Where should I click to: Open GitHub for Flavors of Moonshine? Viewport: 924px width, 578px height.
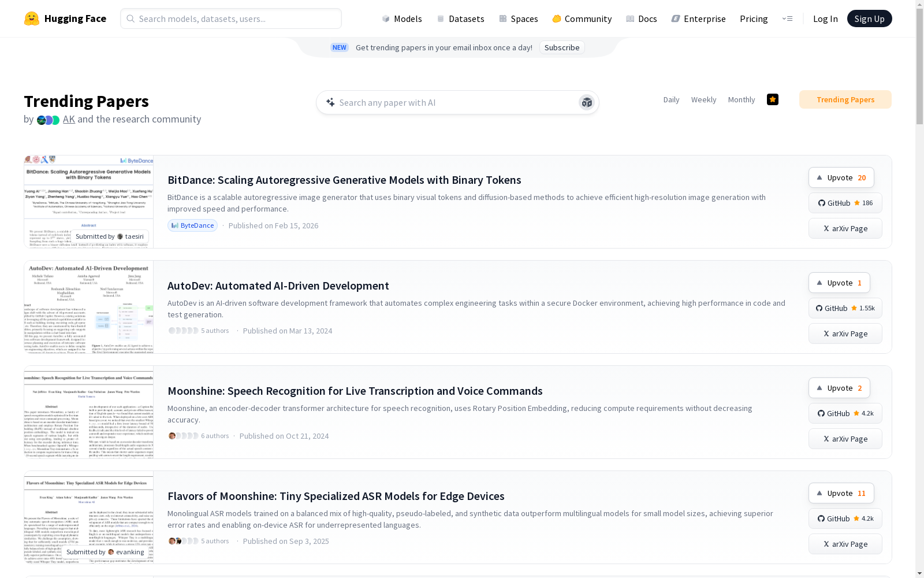pyautogui.click(x=845, y=518)
